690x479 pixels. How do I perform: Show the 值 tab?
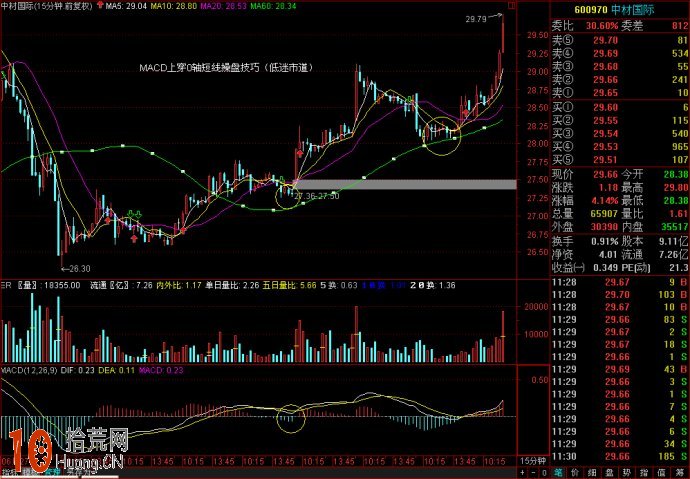pos(661,473)
